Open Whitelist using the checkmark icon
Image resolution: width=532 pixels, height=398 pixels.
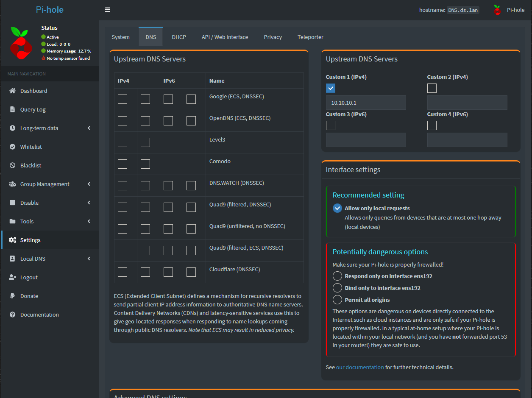click(12, 147)
